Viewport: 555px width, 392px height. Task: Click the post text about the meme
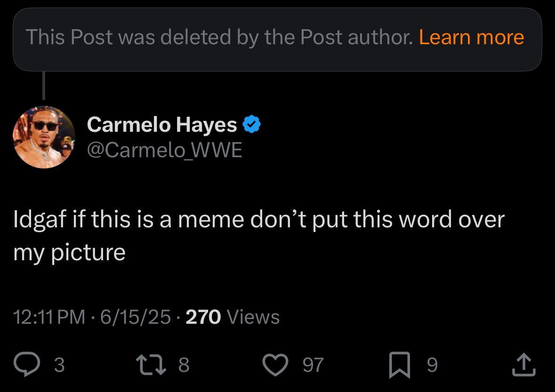click(x=259, y=236)
